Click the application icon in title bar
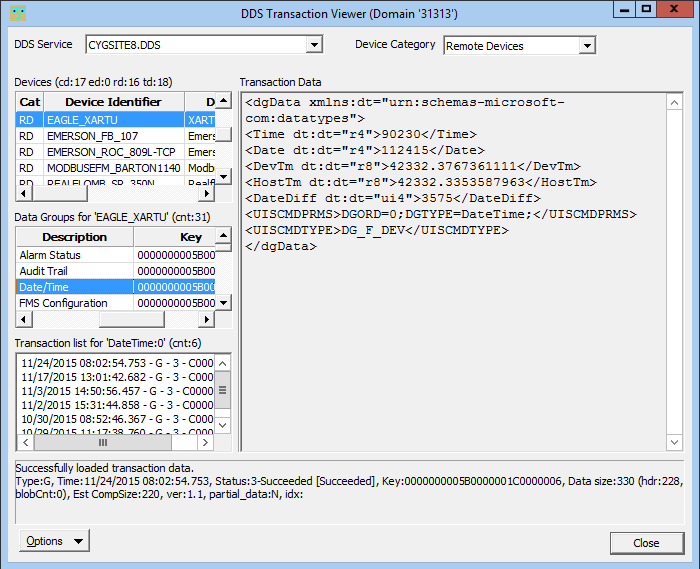Screen dimensions: 700x569 (18, 13)
